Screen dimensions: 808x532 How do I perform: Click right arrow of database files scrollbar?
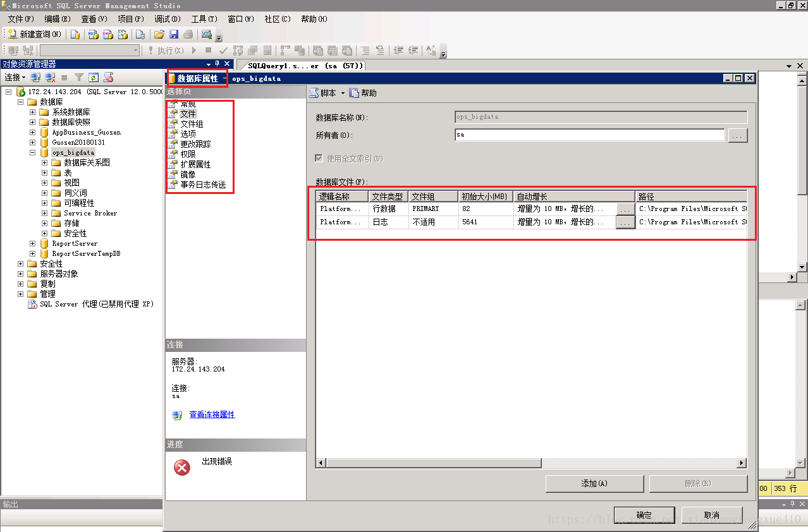point(742,463)
